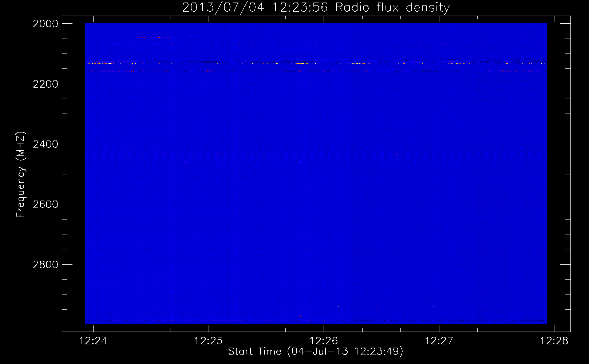This screenshot has width=589, height=364.
Task: Click the 2800 frequency tick label
Action: tap(46, 265)
